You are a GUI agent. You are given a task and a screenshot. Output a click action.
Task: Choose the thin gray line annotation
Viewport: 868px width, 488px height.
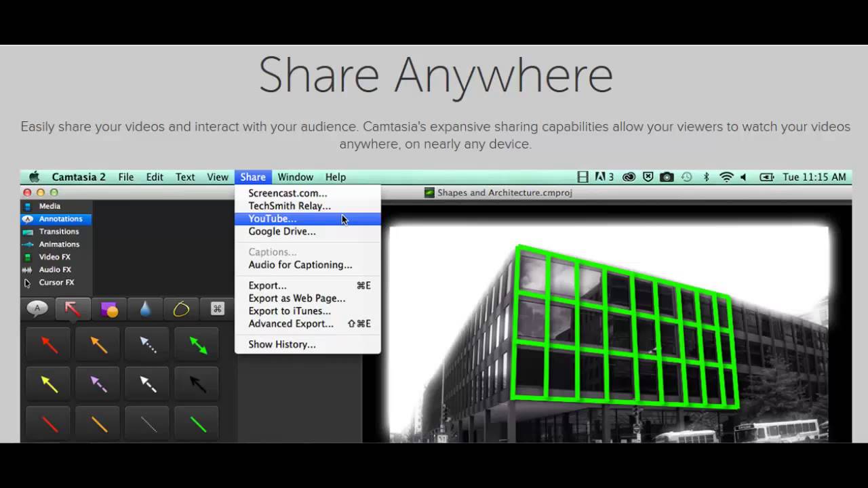(148, 424)
